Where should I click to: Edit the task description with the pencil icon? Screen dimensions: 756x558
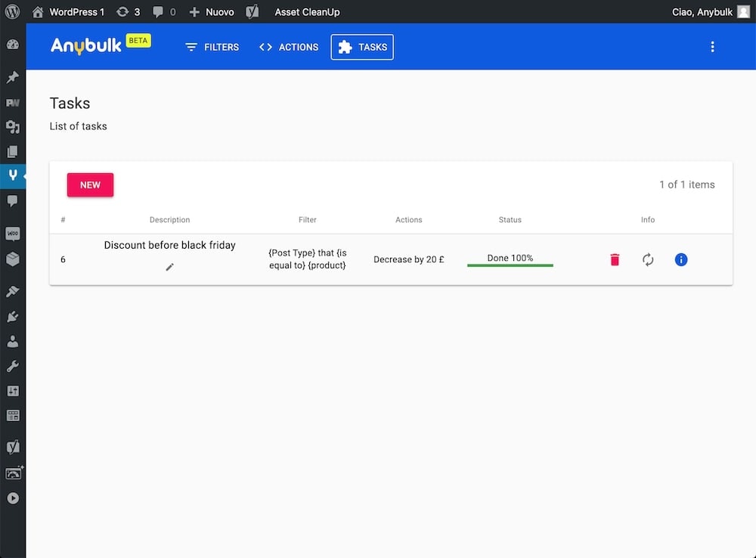[x=169, y=267]
